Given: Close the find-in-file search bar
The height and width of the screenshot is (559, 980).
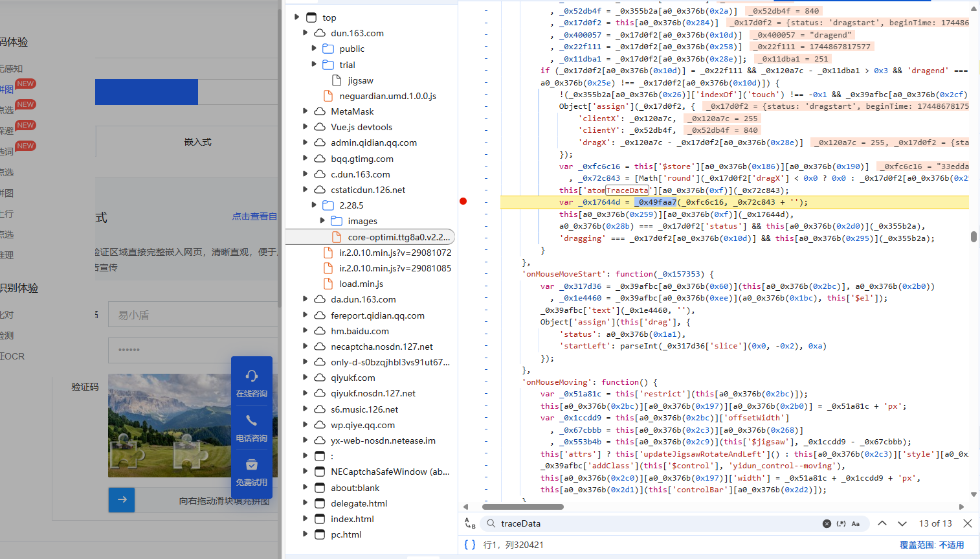Looking at the screenshot, I should tap(967, 523).
